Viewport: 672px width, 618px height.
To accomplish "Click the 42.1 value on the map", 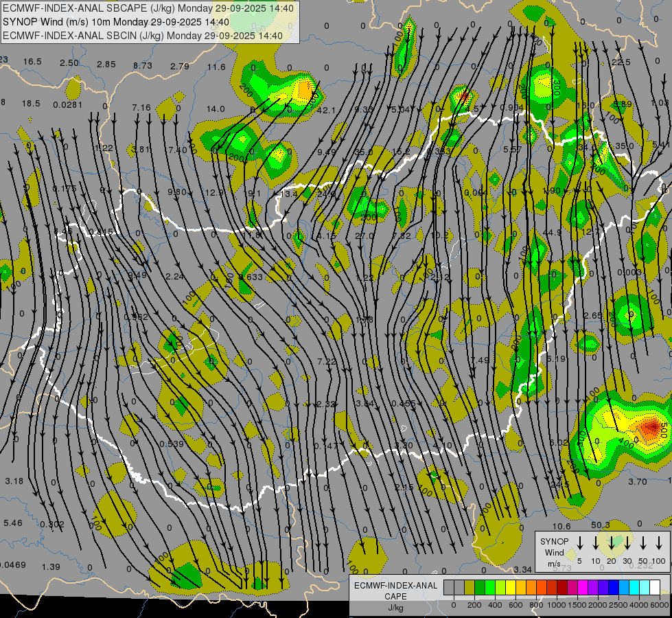I will coord(326,111).
